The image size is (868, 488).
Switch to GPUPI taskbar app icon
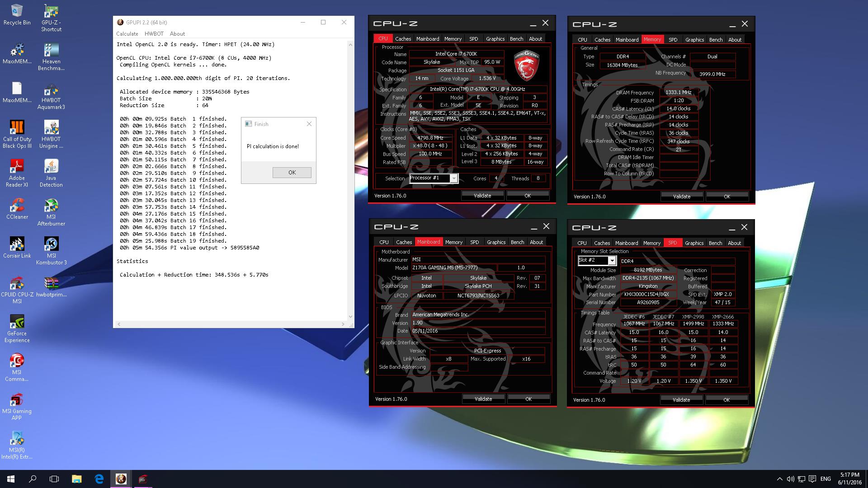[x=121, y=479]
